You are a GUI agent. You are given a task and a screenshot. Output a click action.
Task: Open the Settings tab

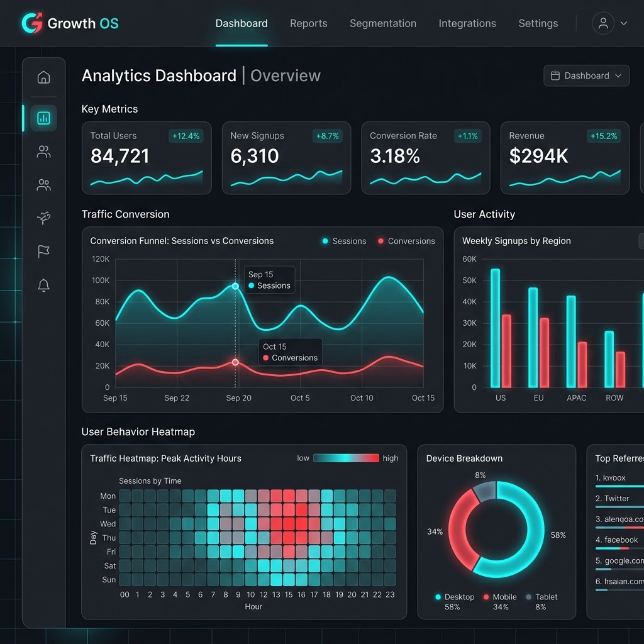tap(538, 23)
